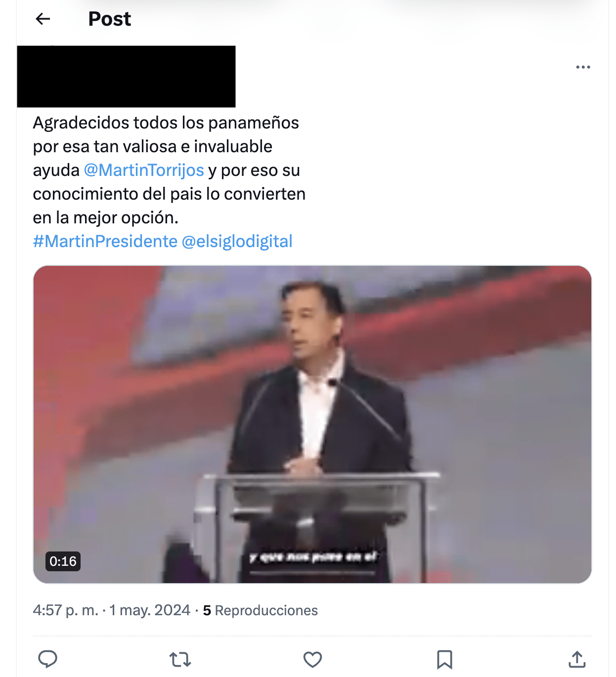Viewport: 616px width, 677px height.
Task: Open the #MartinPresidente hashtag
Action: point(105,241)
